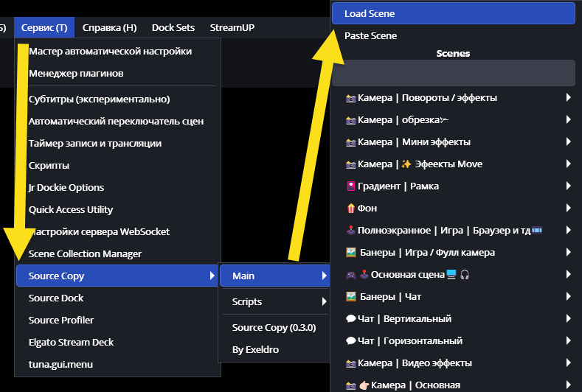Click camera icon of Камера | Повороты / эффекты
The height and width of the screenshot is (392, 582).
pyautogui.click(x=350, y=98)
